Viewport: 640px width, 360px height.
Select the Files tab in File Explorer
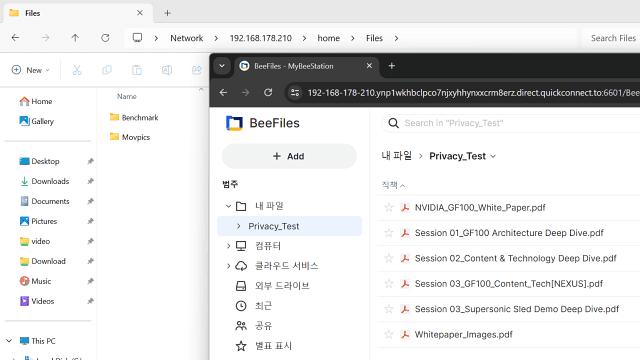[78, 13]
